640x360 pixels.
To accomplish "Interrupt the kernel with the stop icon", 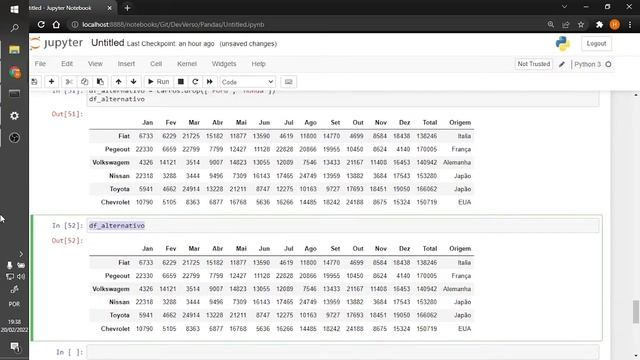I will click(x=181, y=82).
